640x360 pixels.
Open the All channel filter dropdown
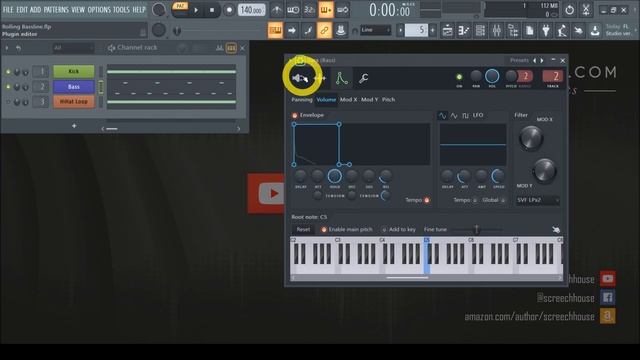click(73, 48)
